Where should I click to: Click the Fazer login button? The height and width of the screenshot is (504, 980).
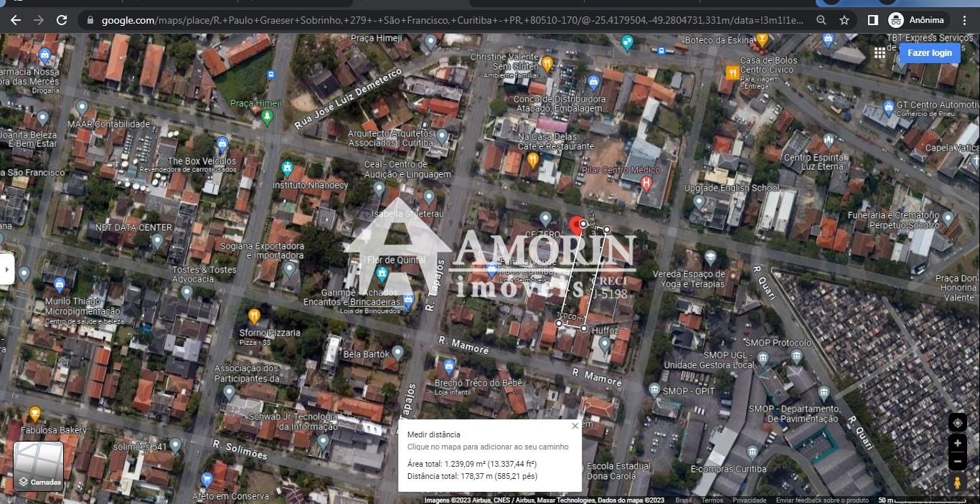930,53
